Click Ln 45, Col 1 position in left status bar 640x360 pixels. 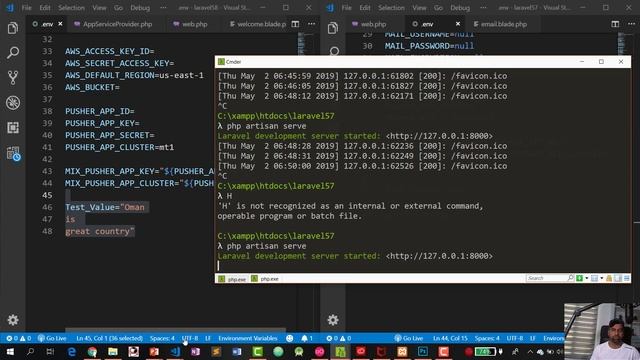pos(109,338)
